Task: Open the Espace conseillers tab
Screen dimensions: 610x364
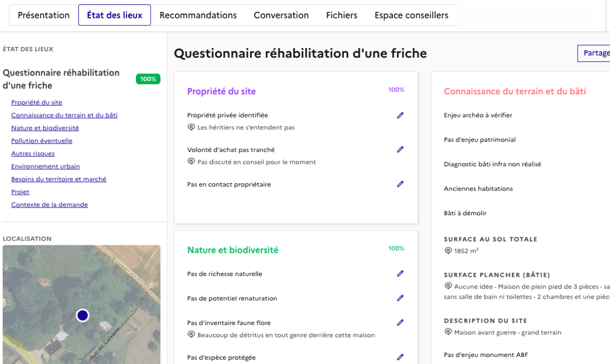Action: 411,15
